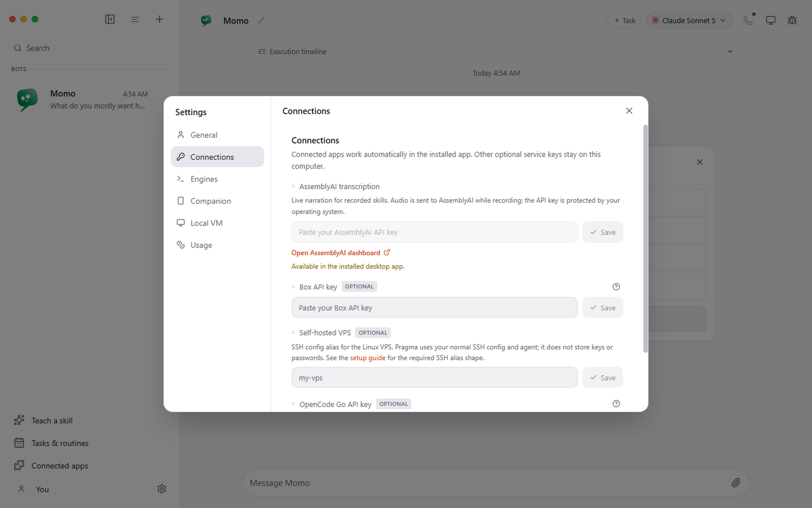Save the AssemblyAI API key
The image size is (812, 508).
602,232
